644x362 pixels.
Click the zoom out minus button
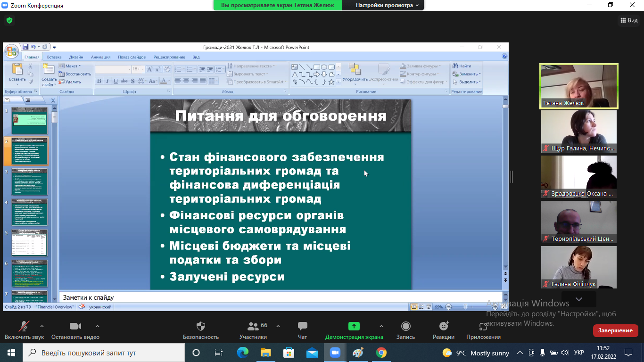449,307
